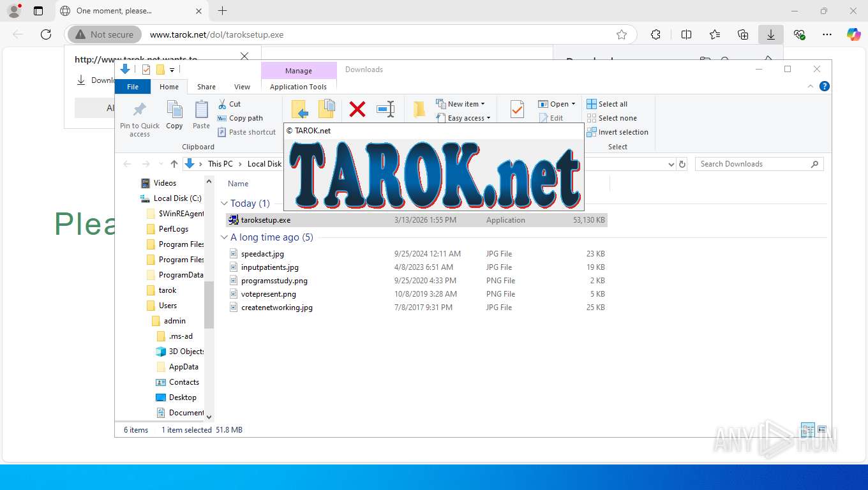Viewport: 868px width, 490px height.
Task: Open the New item dropdown
Action: click(x=461, y=104)
